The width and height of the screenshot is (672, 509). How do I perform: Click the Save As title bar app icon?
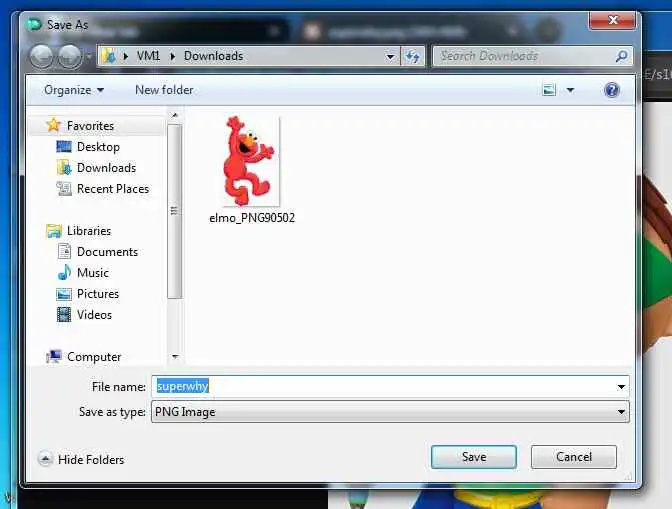[x=34, y=24]
